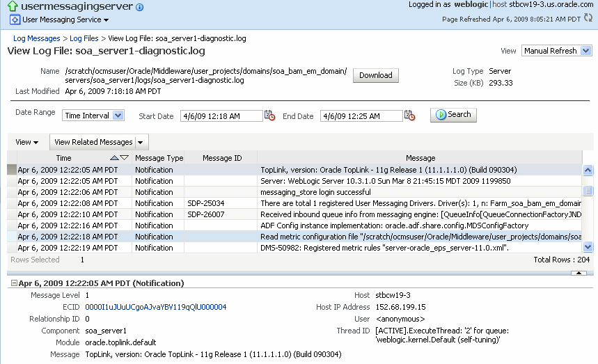Click into the Start Date field
The height and width of the screenshot is (364, 598).
tap(221, 116)
